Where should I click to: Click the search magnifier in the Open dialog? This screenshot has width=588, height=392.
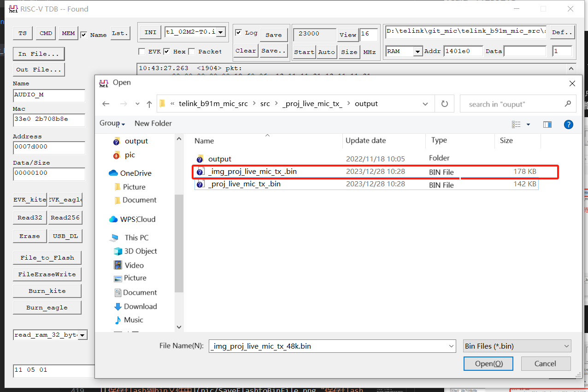coord(567,103)
